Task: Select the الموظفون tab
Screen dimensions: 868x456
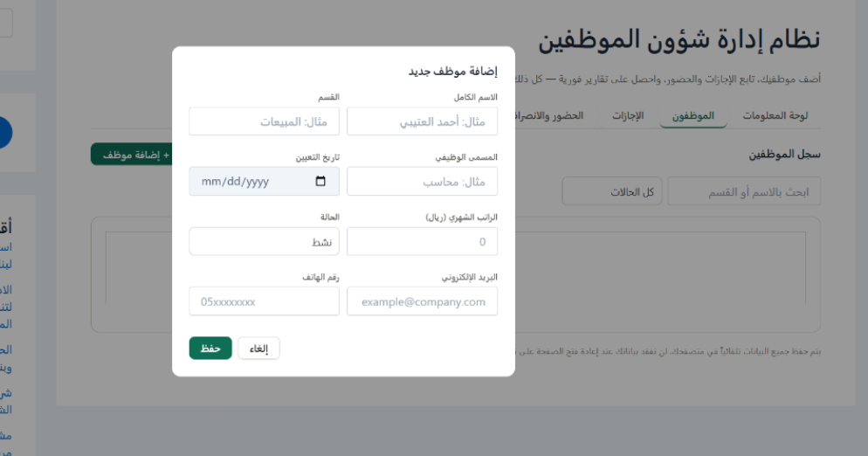Action: [x=693, y=115]
